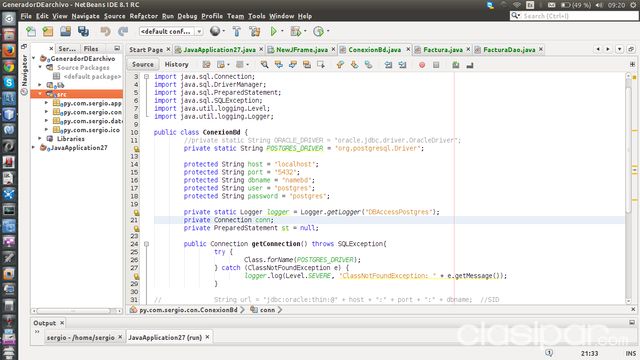Image resolution: width=640 pixels, height=360 pixels.
Task: Click the conn breadcrumb item
Action: pyautogui.click(x=267, y=310)
